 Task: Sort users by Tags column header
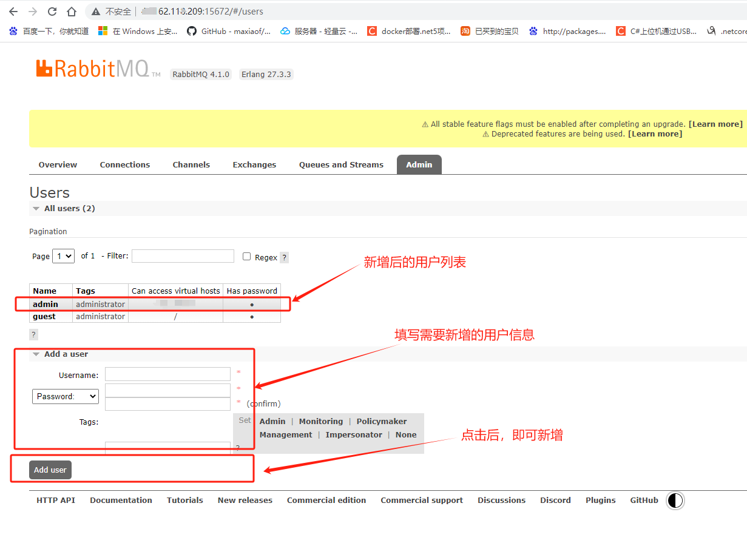(86, 291)
